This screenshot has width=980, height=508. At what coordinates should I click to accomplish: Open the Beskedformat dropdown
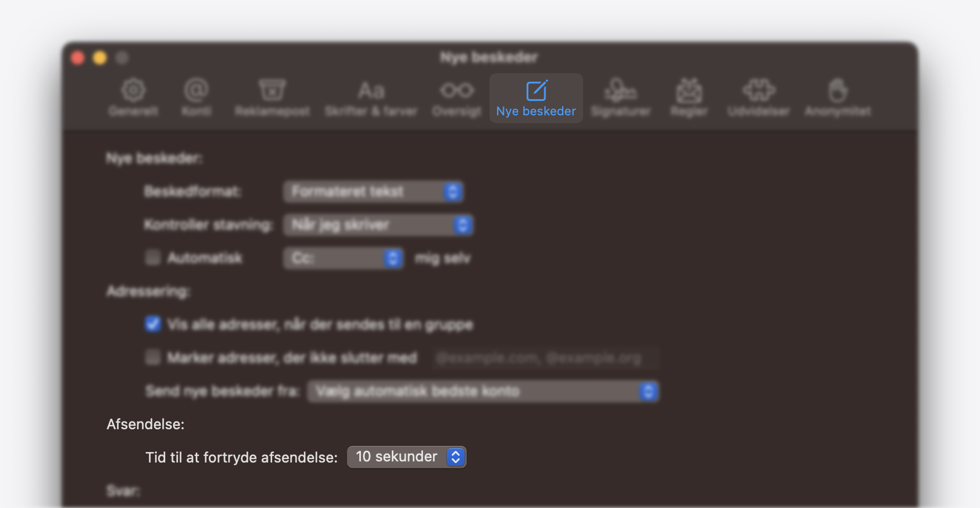pyautogui.click(x=373, y=192)
